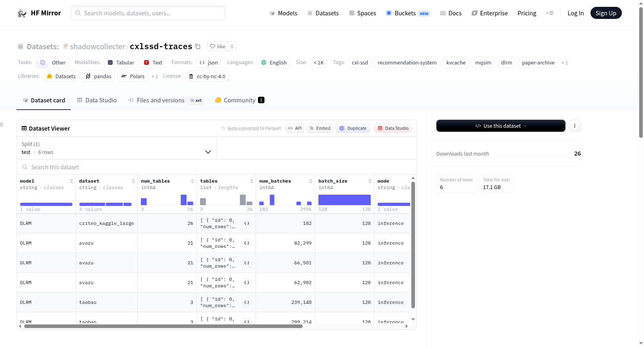Click the model column distribution bar

tap(46, 204)
